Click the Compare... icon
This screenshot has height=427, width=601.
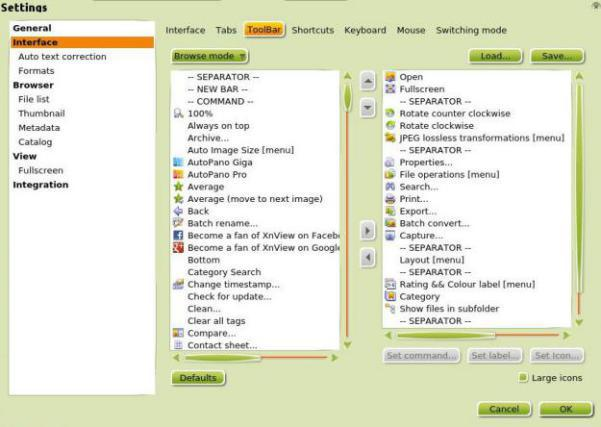178,333
